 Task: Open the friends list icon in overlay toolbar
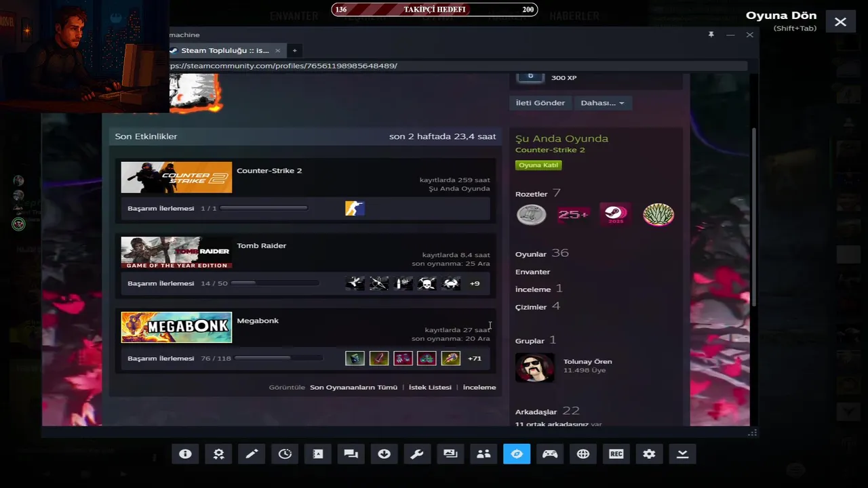pos(484,454)
